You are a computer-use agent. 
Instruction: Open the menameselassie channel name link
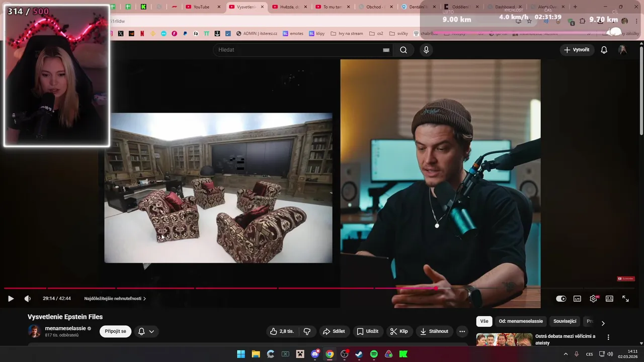pos(65,328)
